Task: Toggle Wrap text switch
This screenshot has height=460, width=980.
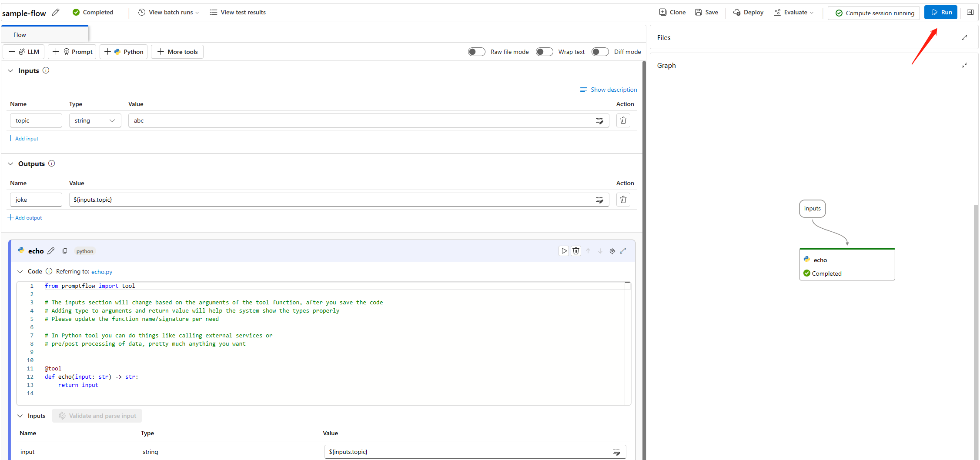Action: [544, 52]
